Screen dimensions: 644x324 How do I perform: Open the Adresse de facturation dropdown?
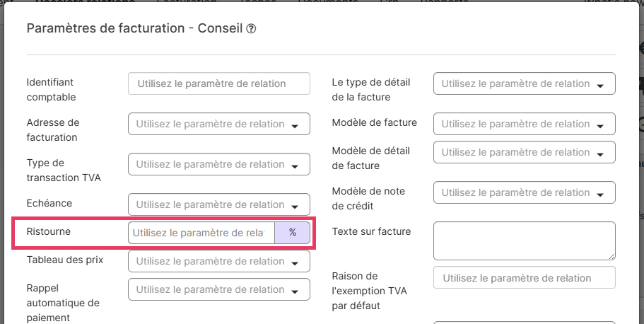point(219,124)
